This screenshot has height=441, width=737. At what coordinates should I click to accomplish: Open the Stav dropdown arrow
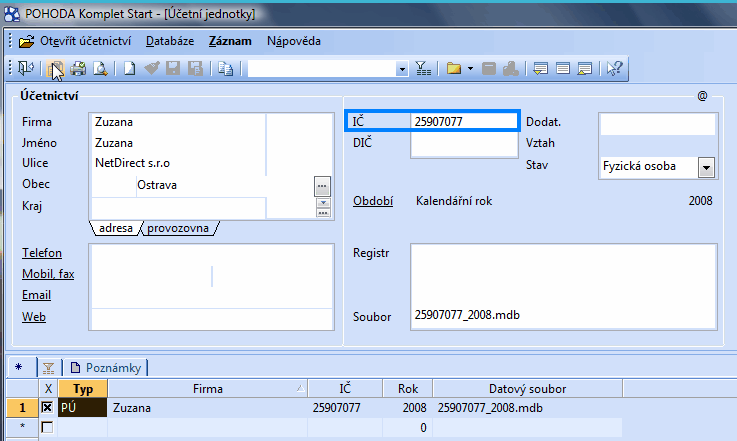pos(706,167)
